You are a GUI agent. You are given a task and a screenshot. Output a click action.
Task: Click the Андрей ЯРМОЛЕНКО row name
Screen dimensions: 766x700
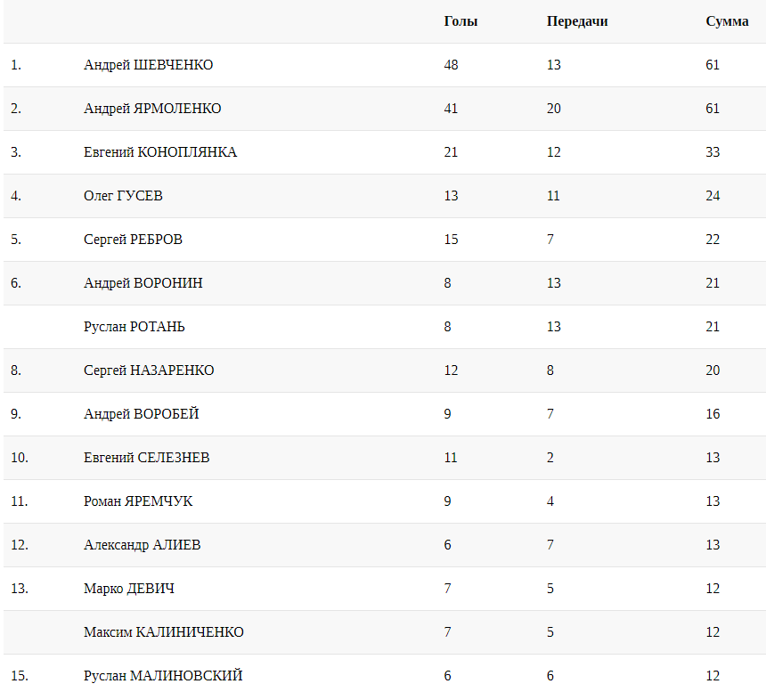pos(152,109)
